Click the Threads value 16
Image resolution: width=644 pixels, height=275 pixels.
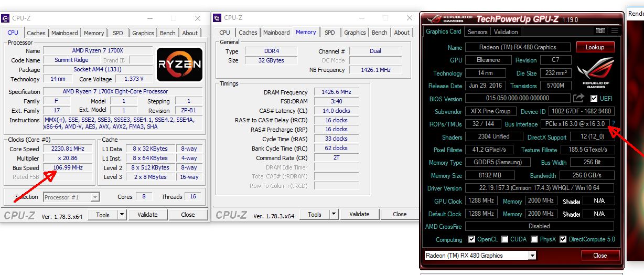193,197
